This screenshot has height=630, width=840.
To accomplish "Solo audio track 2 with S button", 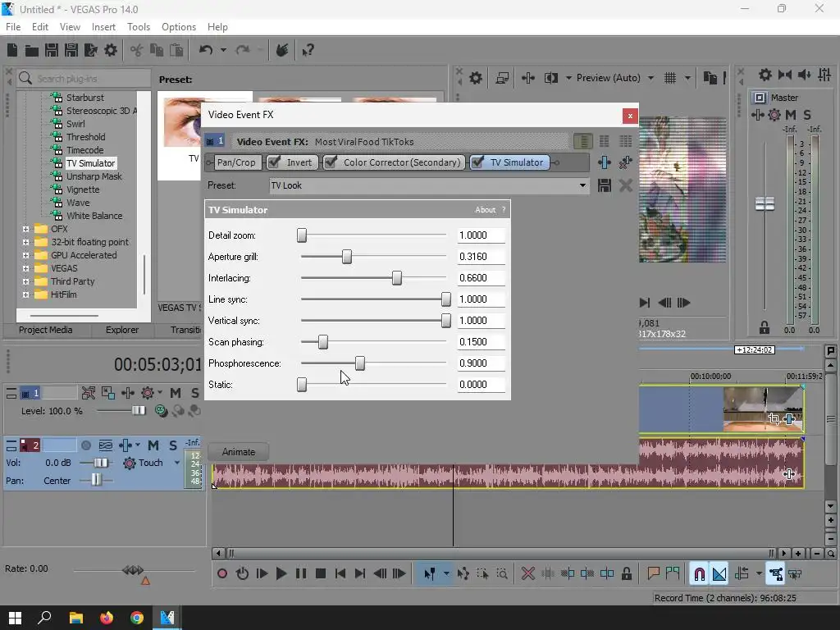I will (173, 445).
